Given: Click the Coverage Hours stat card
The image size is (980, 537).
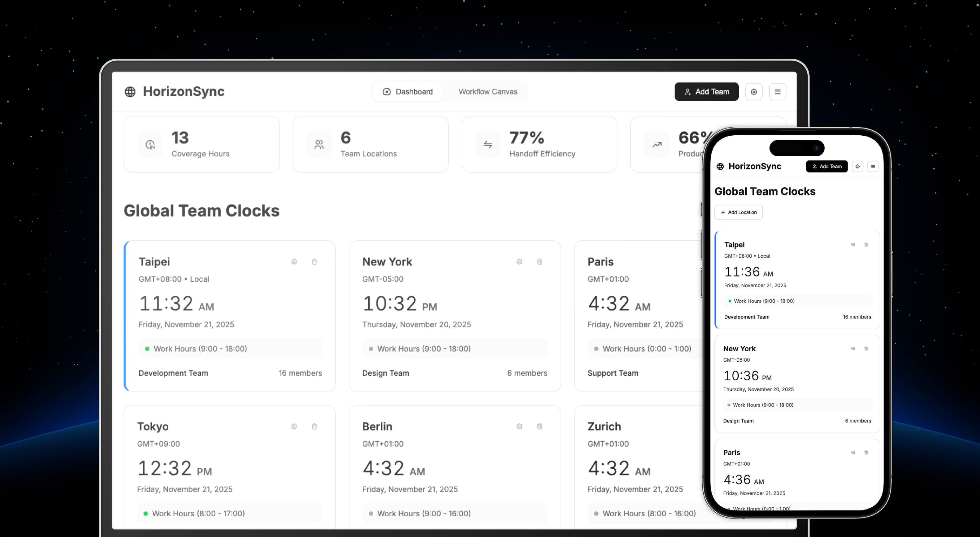Looking at the screenshot, I should [x=202, y=145].
